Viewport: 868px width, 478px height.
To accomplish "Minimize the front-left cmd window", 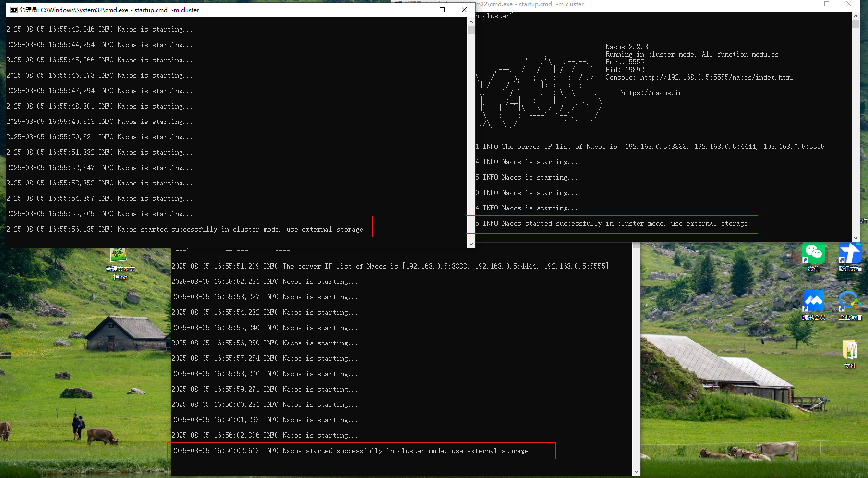I will [421, 10].
